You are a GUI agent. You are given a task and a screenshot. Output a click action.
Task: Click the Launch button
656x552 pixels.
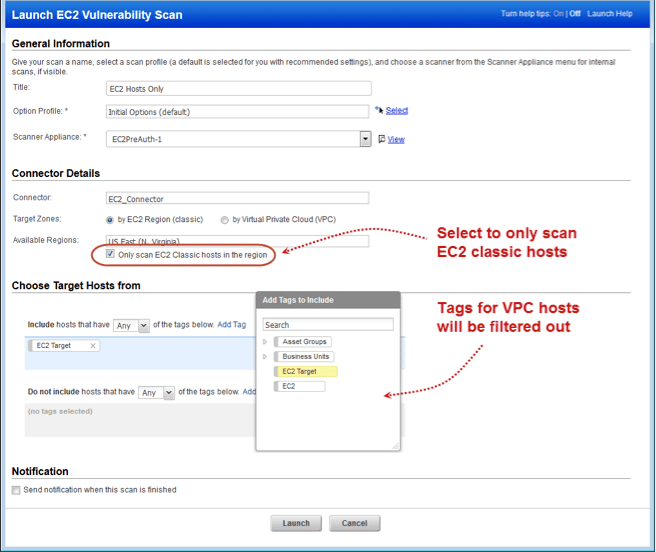pyautogui.click(x=296, y=523)
